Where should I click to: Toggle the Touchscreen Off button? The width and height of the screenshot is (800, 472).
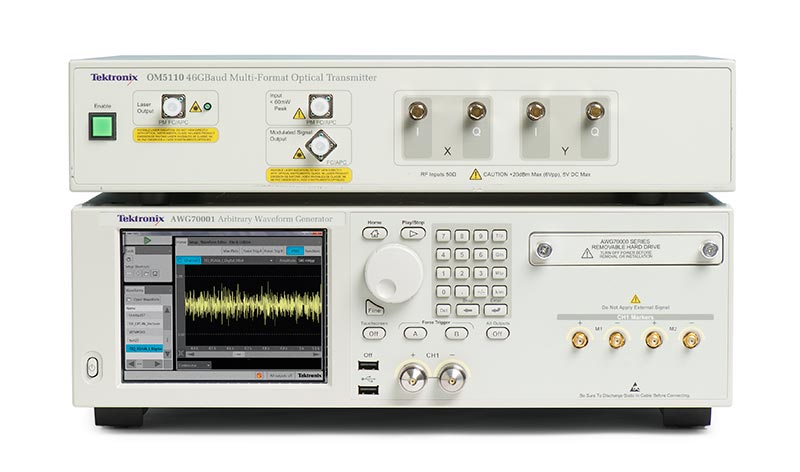coord(374,334)
